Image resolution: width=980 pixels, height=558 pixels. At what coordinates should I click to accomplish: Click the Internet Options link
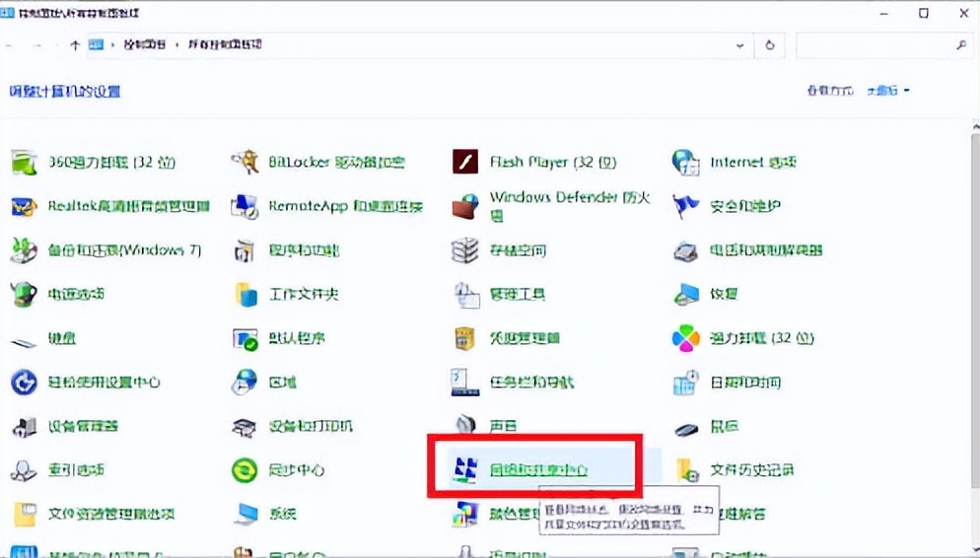point(752,162)
